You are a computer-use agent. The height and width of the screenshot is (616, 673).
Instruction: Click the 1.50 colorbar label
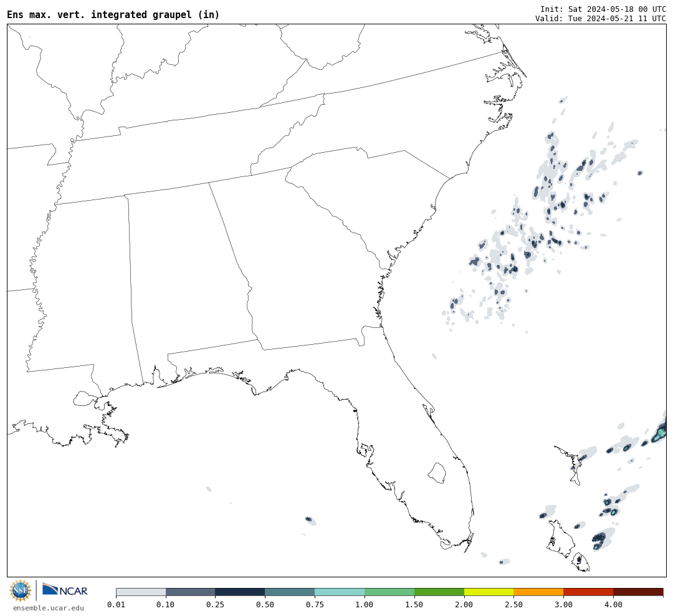pos(414,605)
